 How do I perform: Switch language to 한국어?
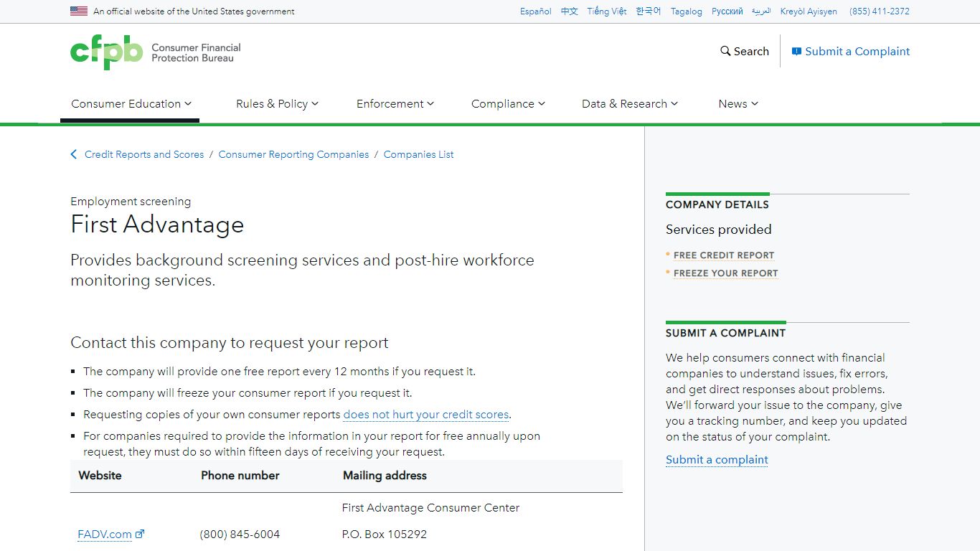(x=649, y=11)
